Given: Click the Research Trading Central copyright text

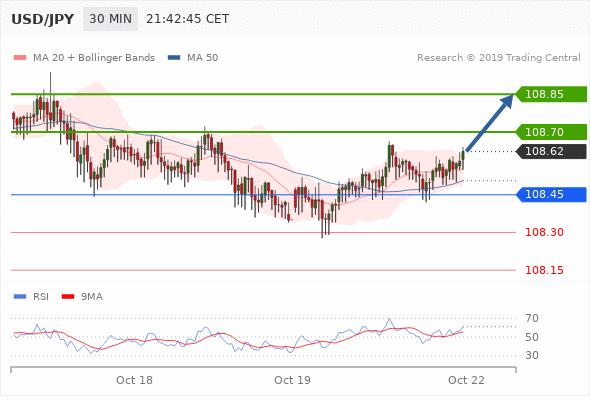Looking at the screenshot, I should 499,58.
